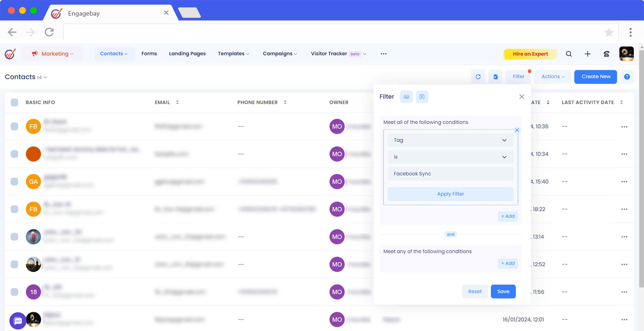The image size is (644, 331).
Task: Go to the Landing Pages tab
Action: [x=187, y=54]
